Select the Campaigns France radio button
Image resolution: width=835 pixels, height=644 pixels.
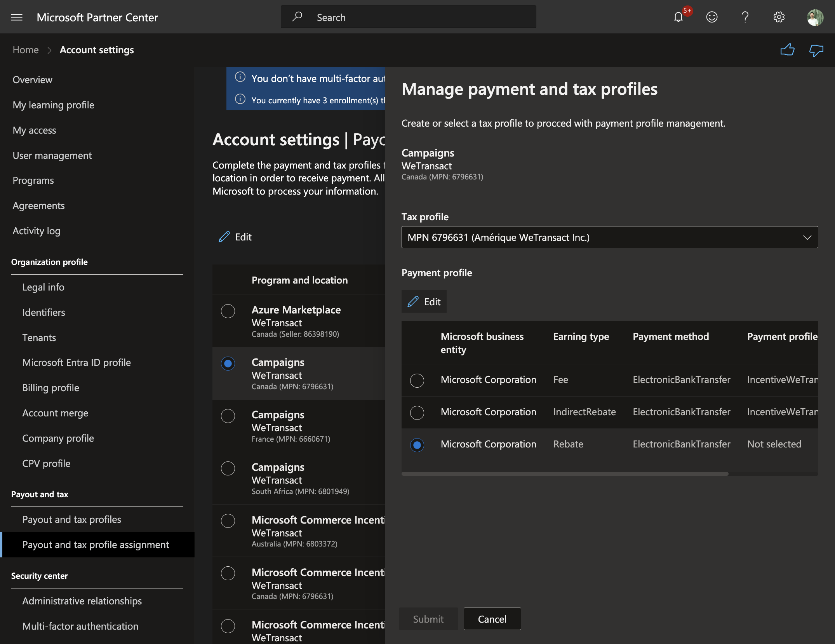(228, 416)
